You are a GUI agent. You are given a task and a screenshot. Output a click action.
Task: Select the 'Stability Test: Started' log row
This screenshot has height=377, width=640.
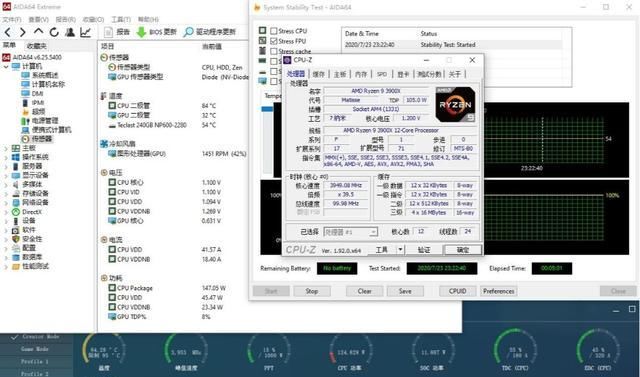tap(452, 44)
